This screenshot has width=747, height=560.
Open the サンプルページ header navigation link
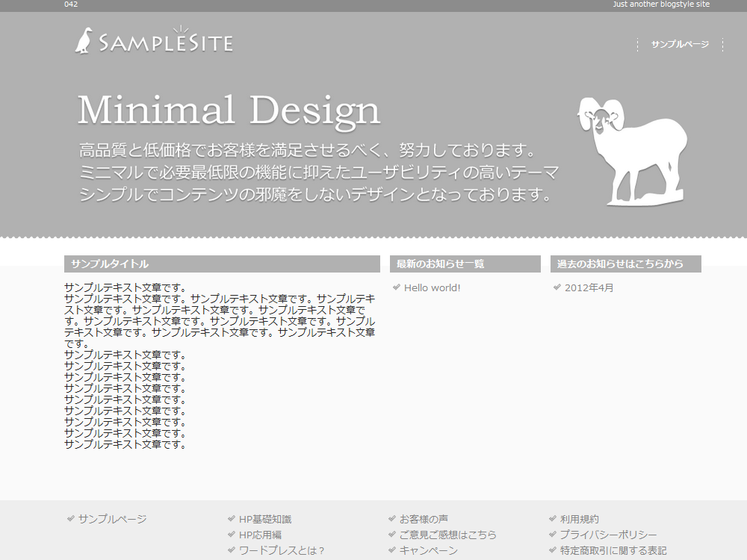coord(680,44)
